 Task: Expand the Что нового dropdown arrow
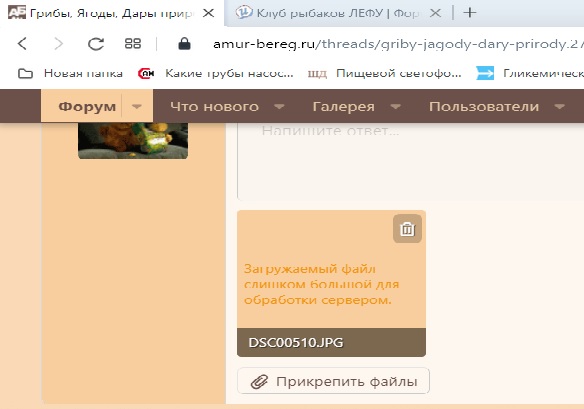pyautogui.click(x=279, y=107)
